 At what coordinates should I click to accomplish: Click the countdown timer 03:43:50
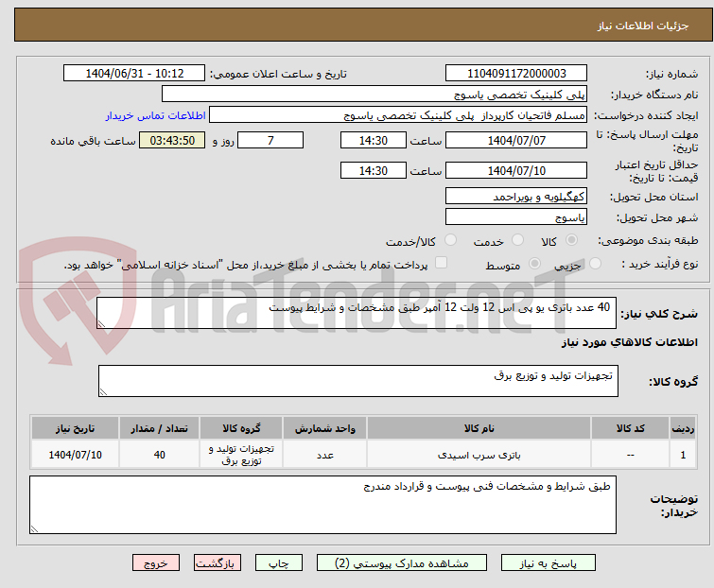point(172,140)
